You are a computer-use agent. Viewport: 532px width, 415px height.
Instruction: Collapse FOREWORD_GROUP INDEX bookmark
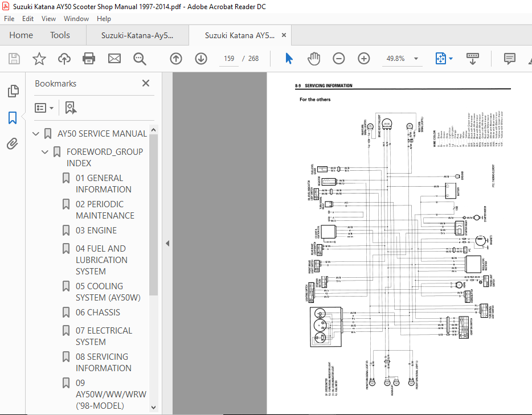tap(45, 152)
